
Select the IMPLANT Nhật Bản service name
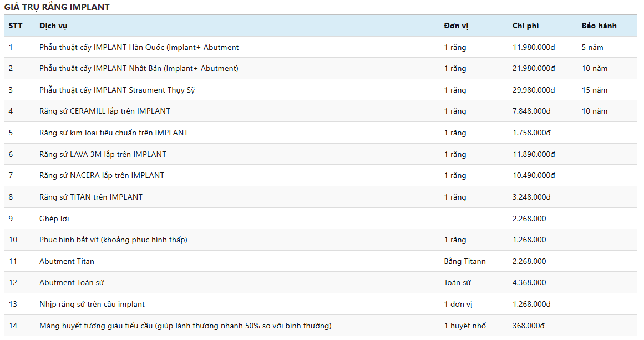[139, 69]
